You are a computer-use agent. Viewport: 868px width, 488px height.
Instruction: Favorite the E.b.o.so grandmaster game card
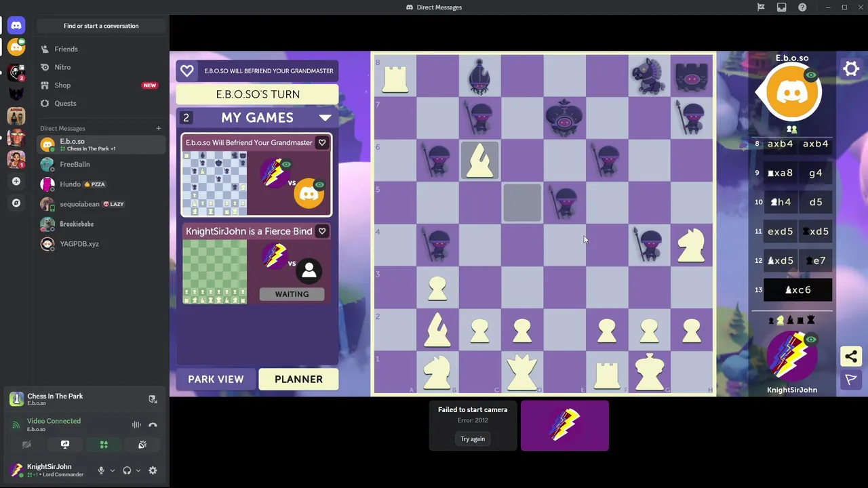(x=322, y=142)
